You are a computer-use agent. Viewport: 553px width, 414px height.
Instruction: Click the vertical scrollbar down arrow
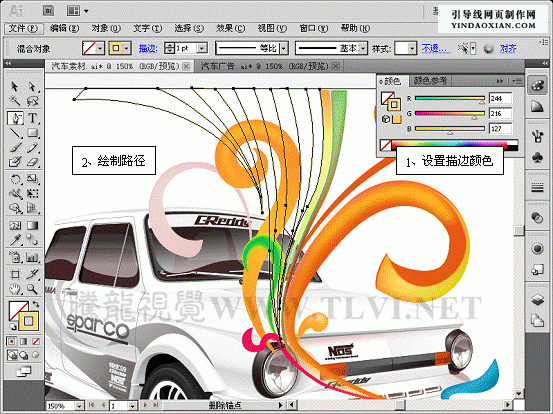(x=518, y=393)
